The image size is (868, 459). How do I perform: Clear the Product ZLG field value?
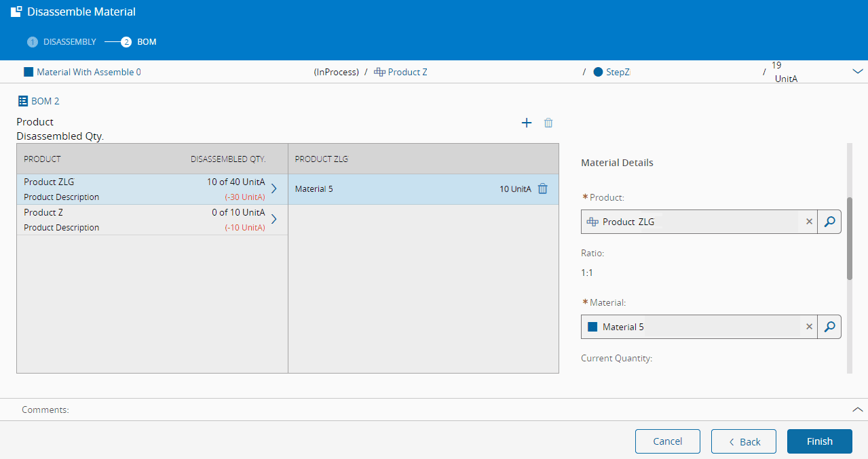[x=809, y=222]
